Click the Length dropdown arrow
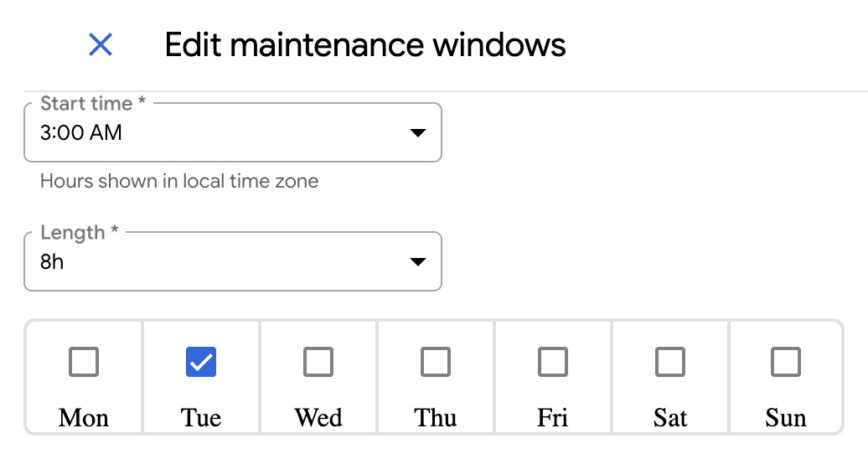 (416, 262)
